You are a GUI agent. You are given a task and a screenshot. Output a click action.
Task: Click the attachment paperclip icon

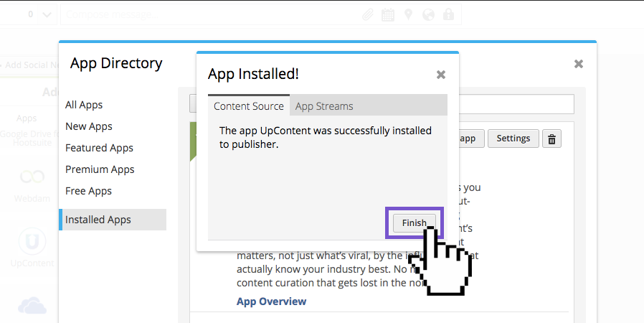368,15
